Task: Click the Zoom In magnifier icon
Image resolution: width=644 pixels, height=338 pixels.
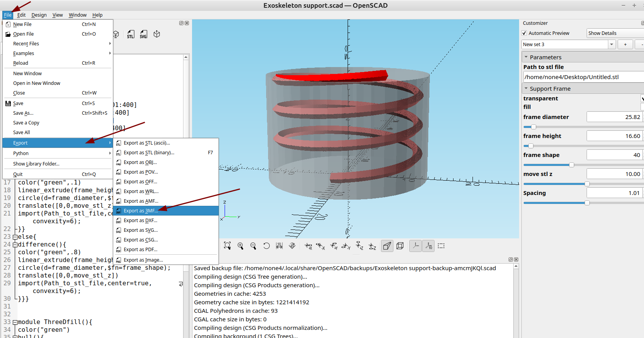Action: click(241, 246)
